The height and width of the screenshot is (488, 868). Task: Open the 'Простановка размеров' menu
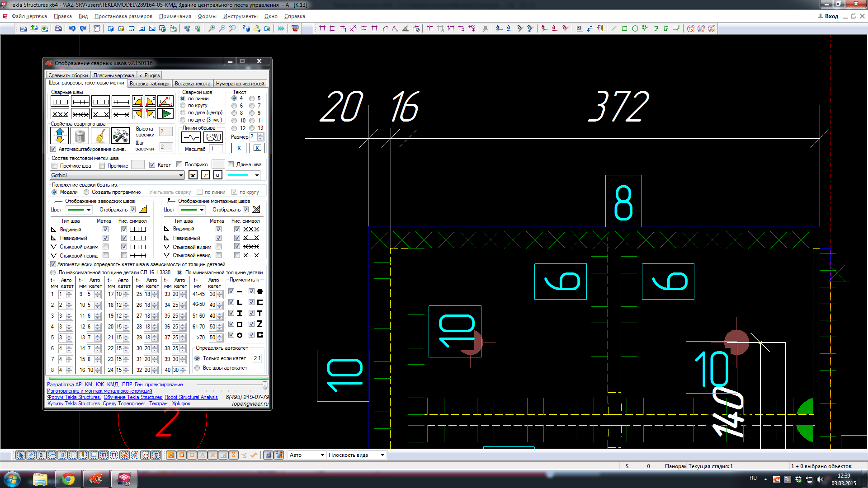[x=123, y=16]
